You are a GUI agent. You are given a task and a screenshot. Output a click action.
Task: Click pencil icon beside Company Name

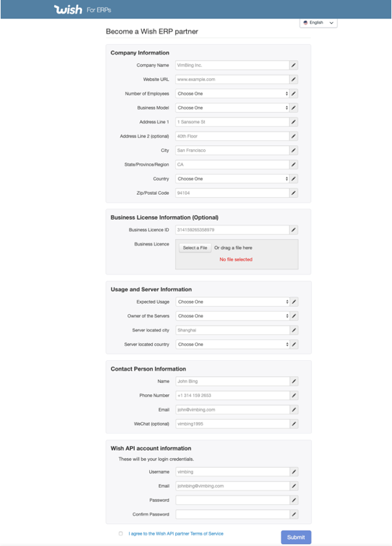294,65
